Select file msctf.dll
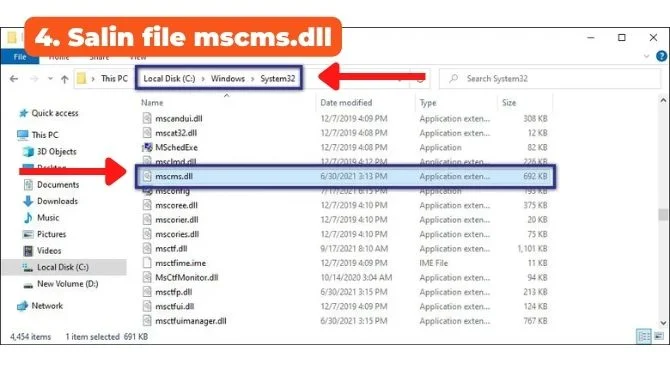The width and height of the screenshot is (670, 372). (x=171, y=249)
